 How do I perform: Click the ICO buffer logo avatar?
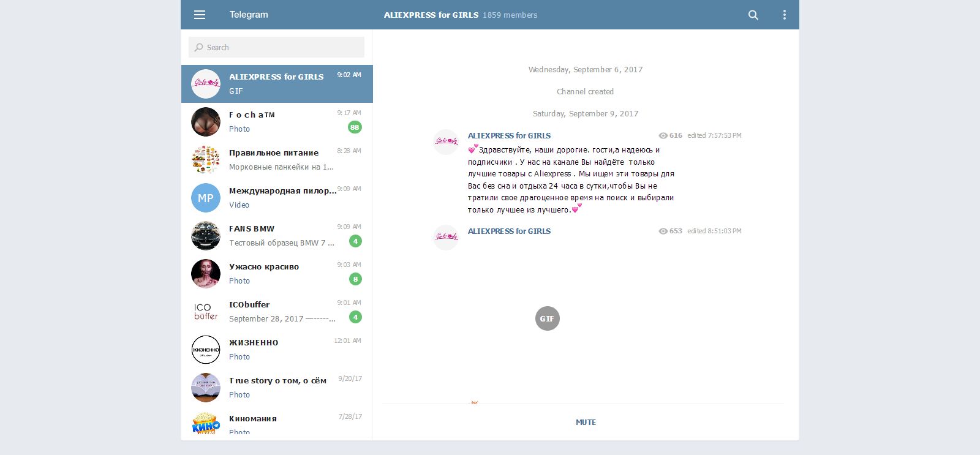[x=206, y=312]
